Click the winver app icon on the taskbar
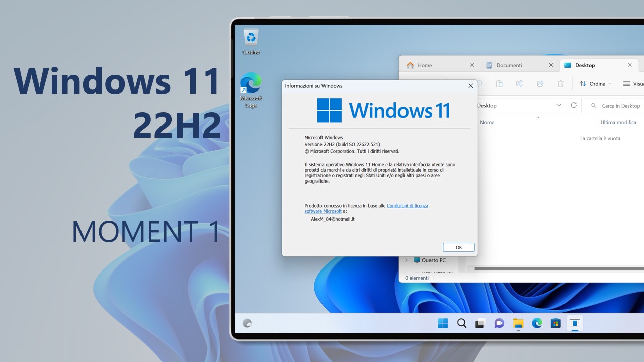Viewport: 644px width, 362px height. (x=575, y=323)
